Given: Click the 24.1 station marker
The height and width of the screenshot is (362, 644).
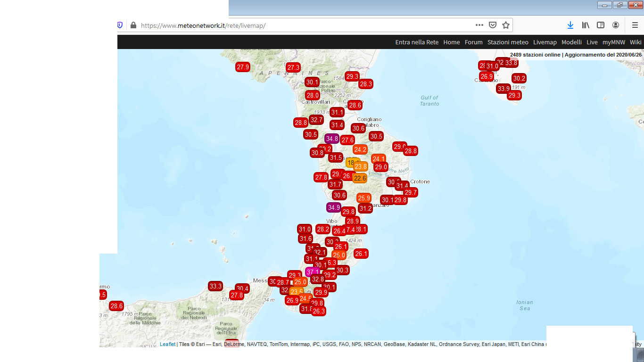Looking at the screenshot, I should [379, 159].
